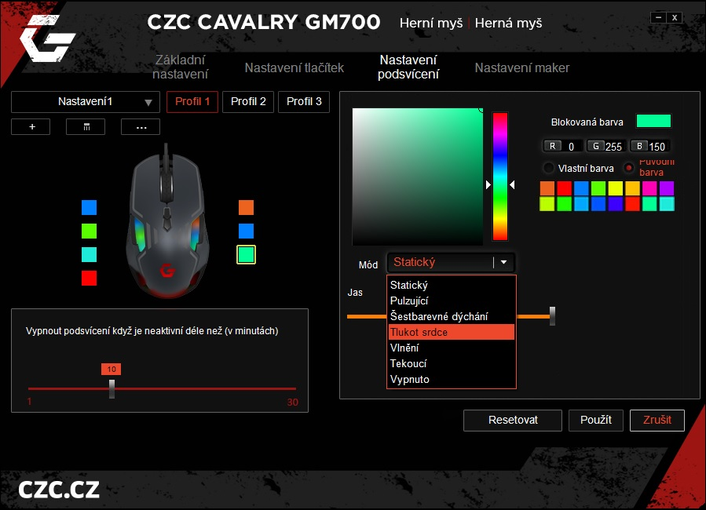Select the 'Původní barva' radio button
The image size is (706, 510).
[x=628, y=167]
